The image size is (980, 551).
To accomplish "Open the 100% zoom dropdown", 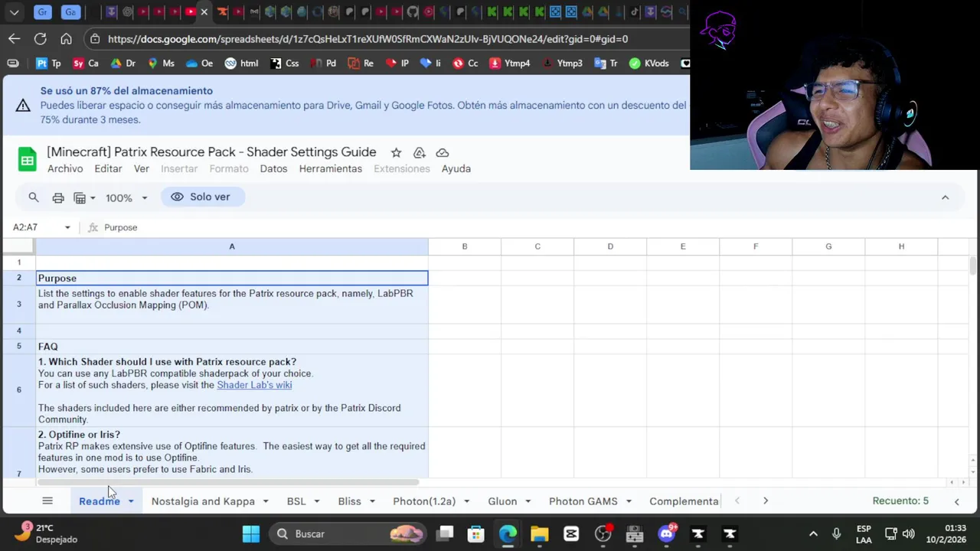I will click(126, 197).
